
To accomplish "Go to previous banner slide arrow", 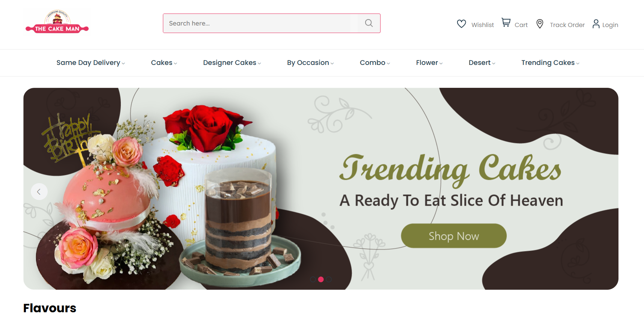I will tap(39, 192).
